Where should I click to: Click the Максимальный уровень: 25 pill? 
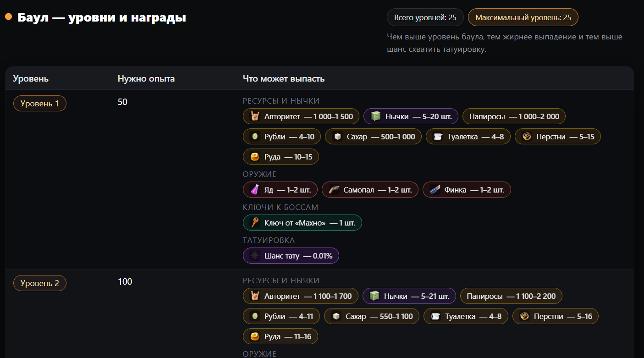click(x=523, y=17)
